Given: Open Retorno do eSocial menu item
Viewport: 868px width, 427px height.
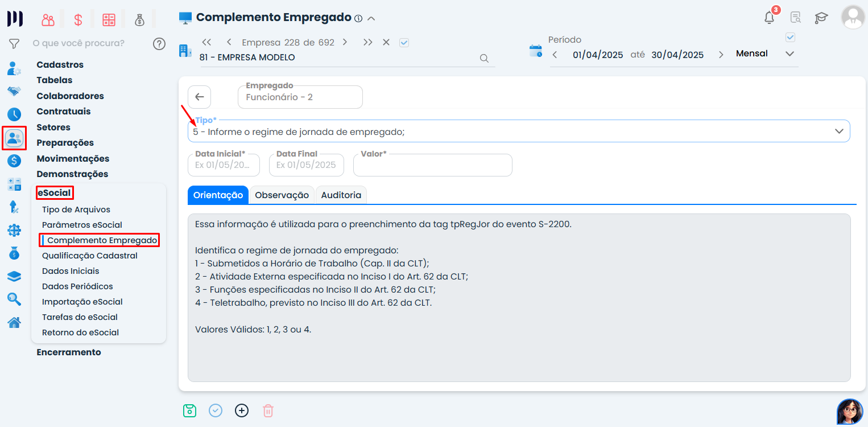Looking at the screenshot, I should (x=80, y=332).
